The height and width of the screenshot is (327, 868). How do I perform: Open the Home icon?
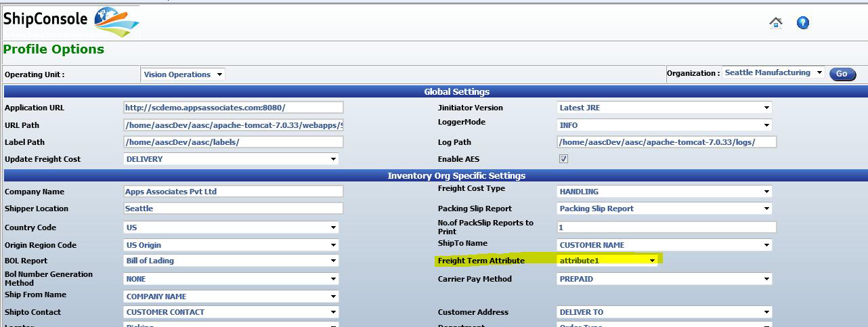(776, 22)
